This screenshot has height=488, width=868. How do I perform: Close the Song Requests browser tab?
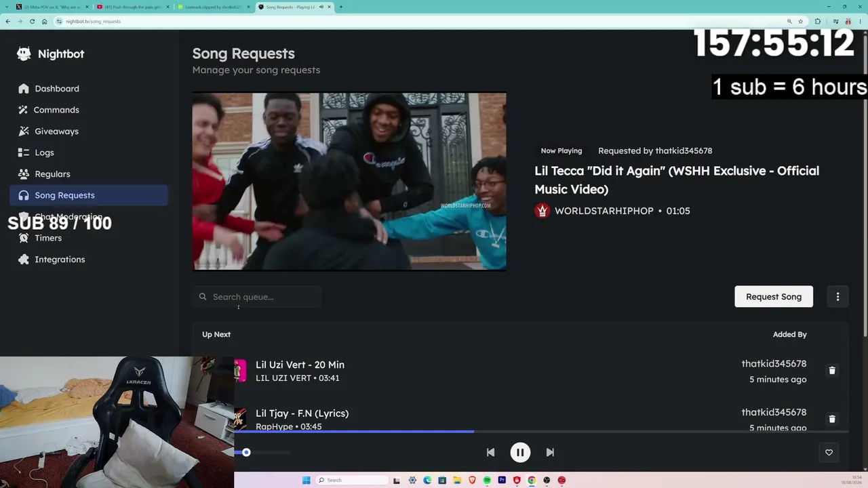pos(328,7)
